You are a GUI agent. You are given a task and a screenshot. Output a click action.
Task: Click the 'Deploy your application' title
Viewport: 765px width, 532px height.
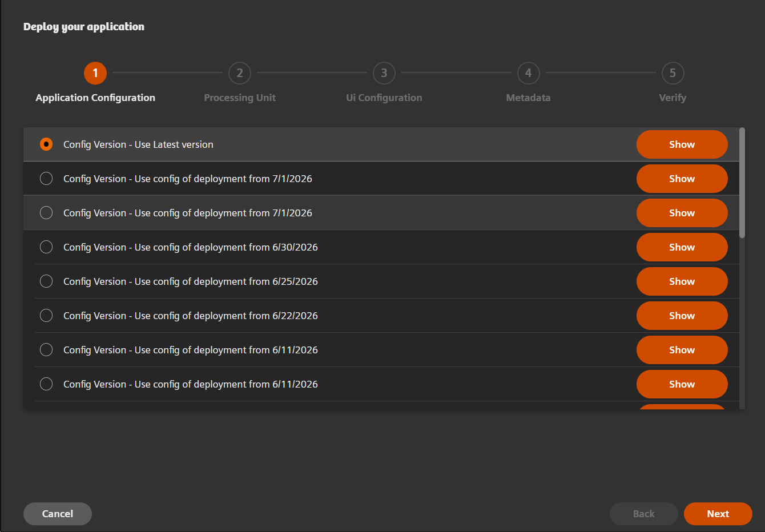(84, 27)
